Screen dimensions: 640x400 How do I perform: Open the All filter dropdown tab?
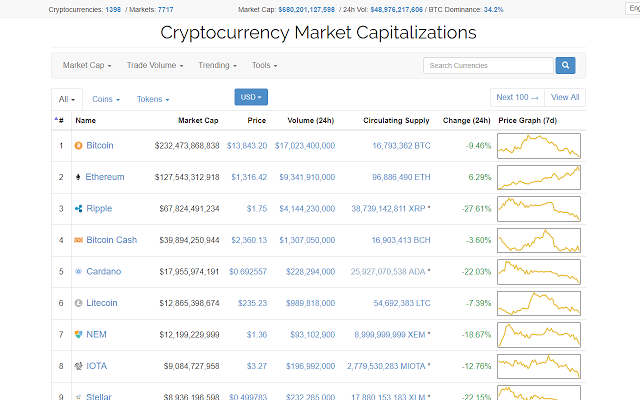(x=67, y=99)
